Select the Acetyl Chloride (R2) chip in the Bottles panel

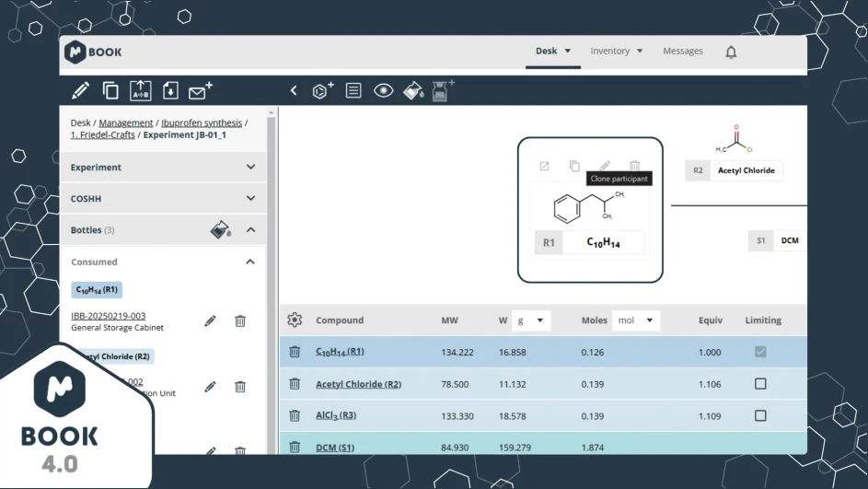point(115,356)
